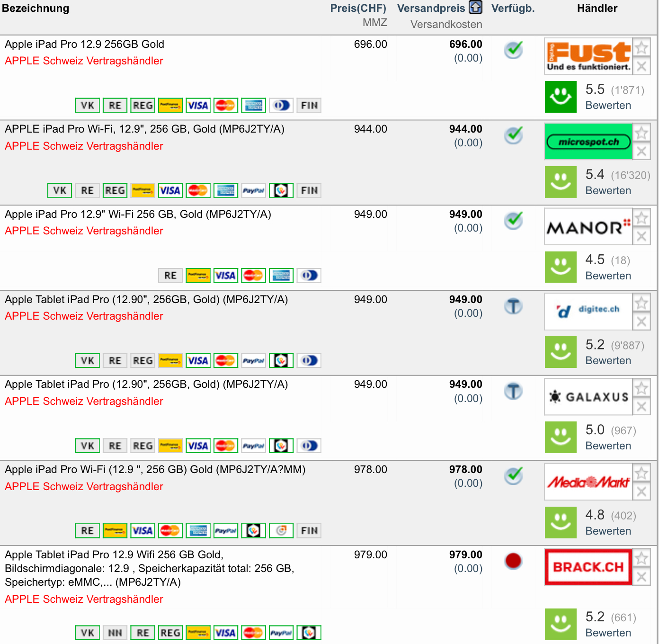Click the smiley rating icon for MediaMarkt
The height and width of the screenshot is (644, 659).
point(561,522)
